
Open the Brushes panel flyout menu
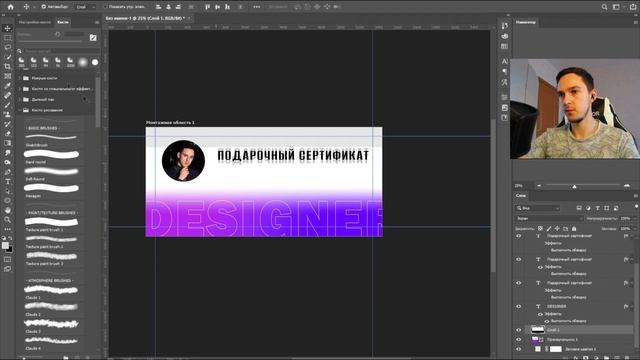coord(97,22)
